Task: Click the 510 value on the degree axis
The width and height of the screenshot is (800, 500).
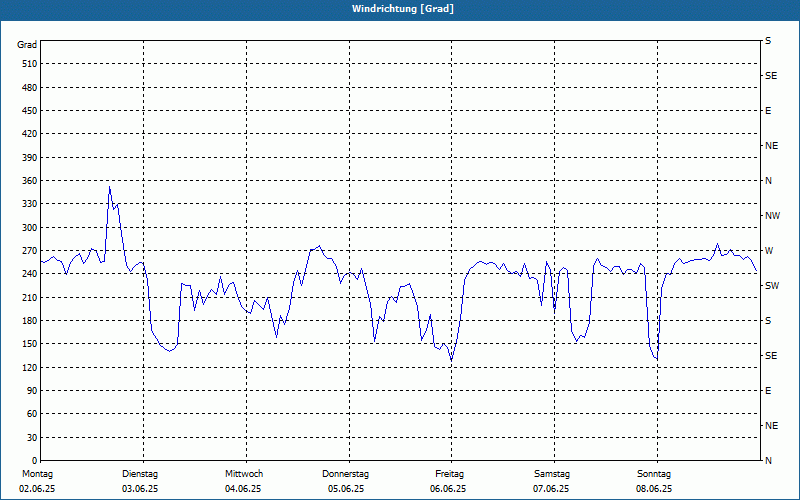Action: point(30,64)
